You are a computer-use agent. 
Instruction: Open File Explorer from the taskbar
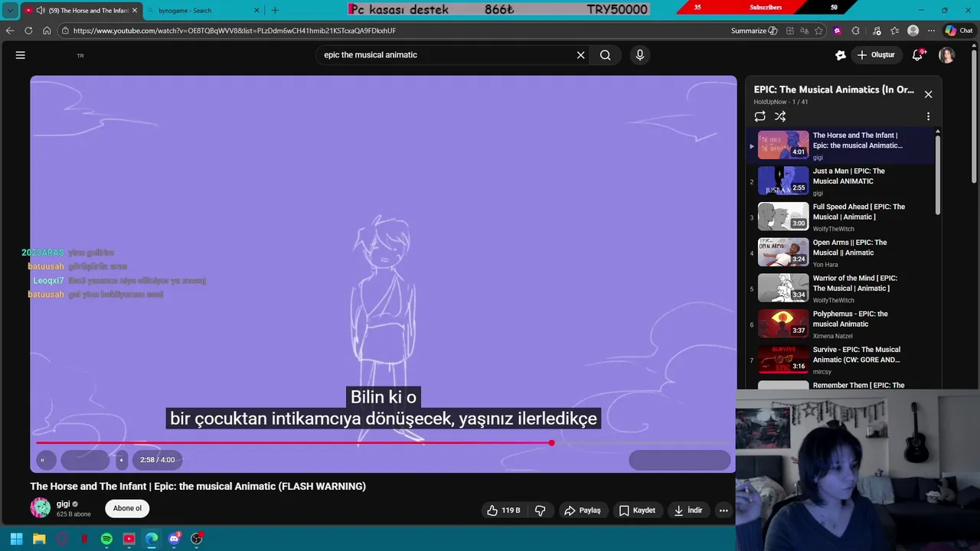(x=39, y=539)
